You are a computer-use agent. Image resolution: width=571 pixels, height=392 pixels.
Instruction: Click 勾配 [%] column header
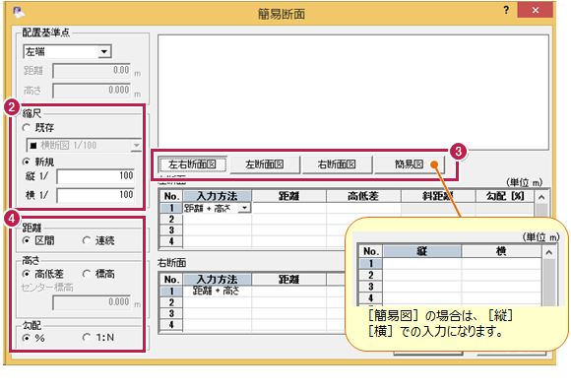pyautogui.click(x=505, y=196)
